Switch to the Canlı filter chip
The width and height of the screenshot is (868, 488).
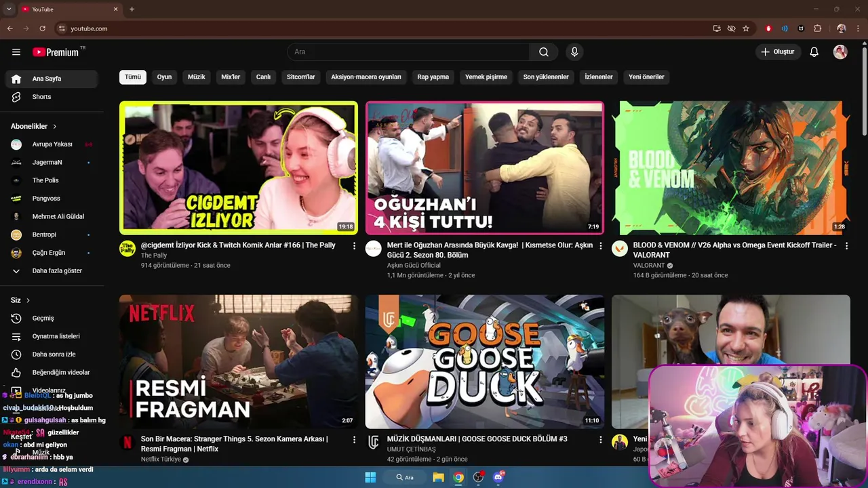pyautogui.click(x=263, y=77)
